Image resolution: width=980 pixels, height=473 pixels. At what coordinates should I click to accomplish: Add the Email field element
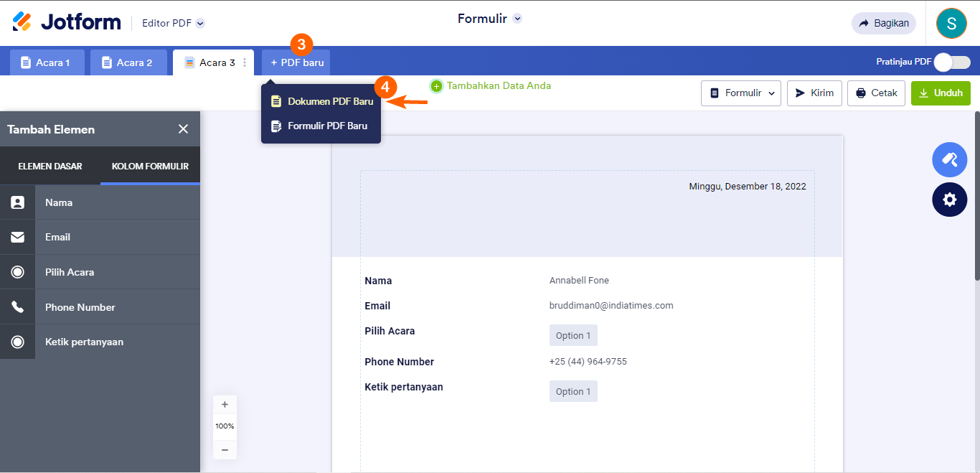100,237
